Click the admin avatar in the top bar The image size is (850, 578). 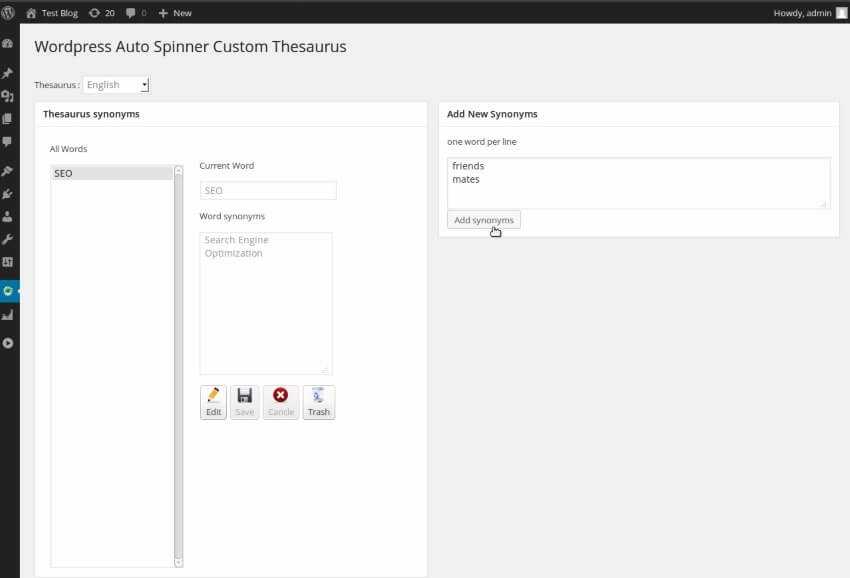click(x=841, y=13)
